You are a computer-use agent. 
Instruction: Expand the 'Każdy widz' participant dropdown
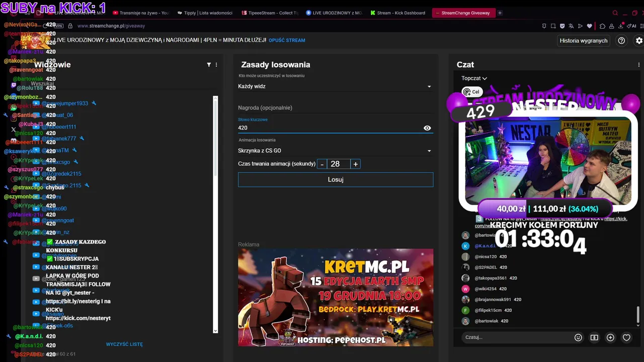tap(335, 86)
